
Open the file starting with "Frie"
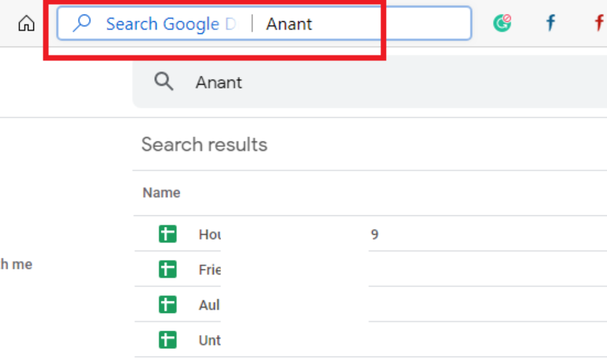point(209,269)
